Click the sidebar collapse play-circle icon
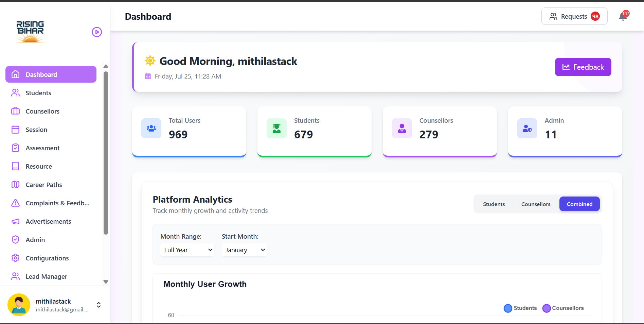The image size is (644, 324). [x=97, y=32]
